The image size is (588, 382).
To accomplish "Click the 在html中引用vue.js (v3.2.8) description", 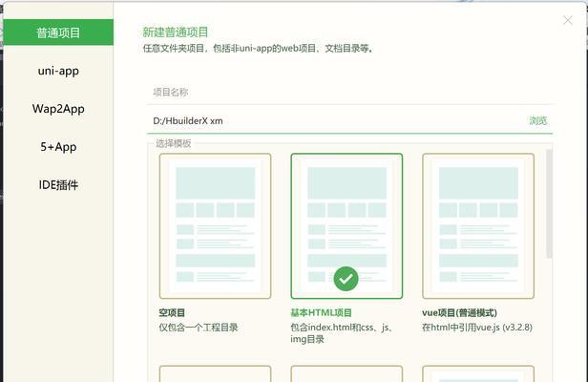I will (477, 328).
